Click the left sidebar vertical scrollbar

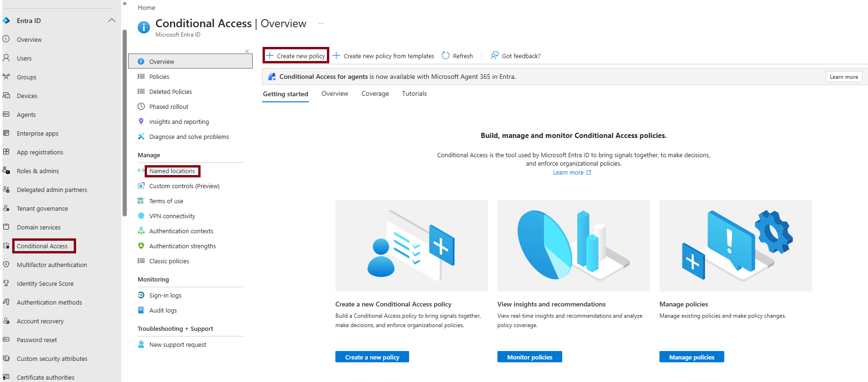[x=124, y=123]
